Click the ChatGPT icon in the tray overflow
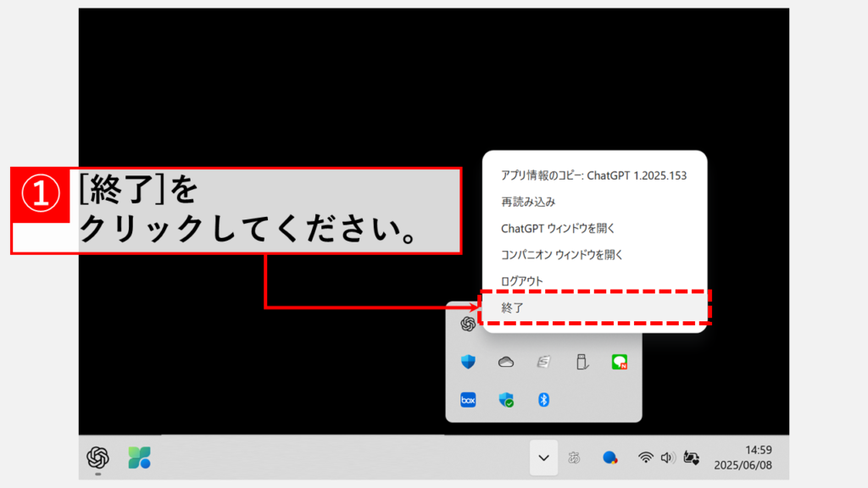Screen dimensions: 868x488 coord(467,324)
